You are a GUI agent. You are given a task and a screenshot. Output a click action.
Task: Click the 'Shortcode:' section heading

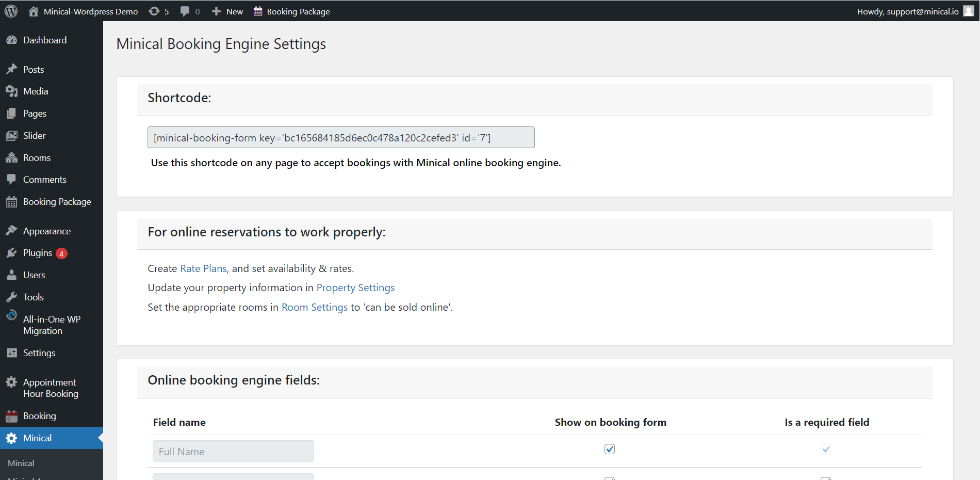coord(179,98)
